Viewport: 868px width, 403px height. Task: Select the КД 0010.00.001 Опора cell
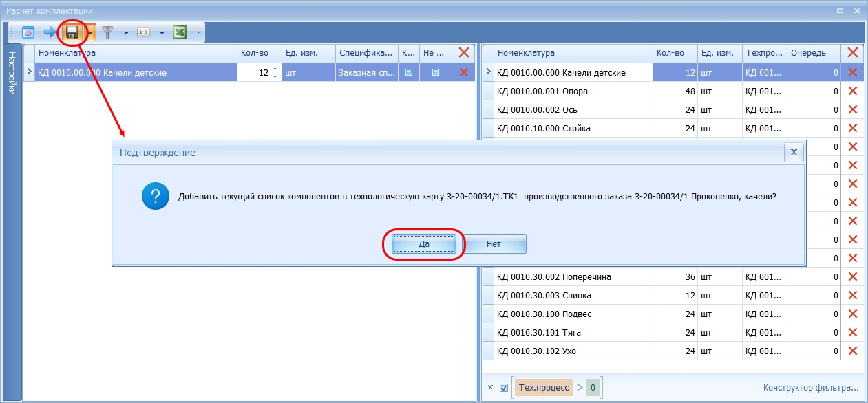pos(574,91)
